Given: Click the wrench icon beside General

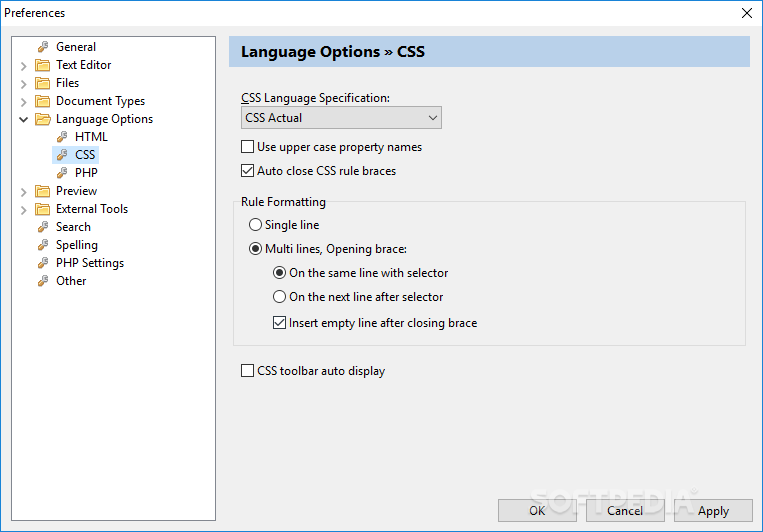Looking at the screenshot, I should point(43,47).
